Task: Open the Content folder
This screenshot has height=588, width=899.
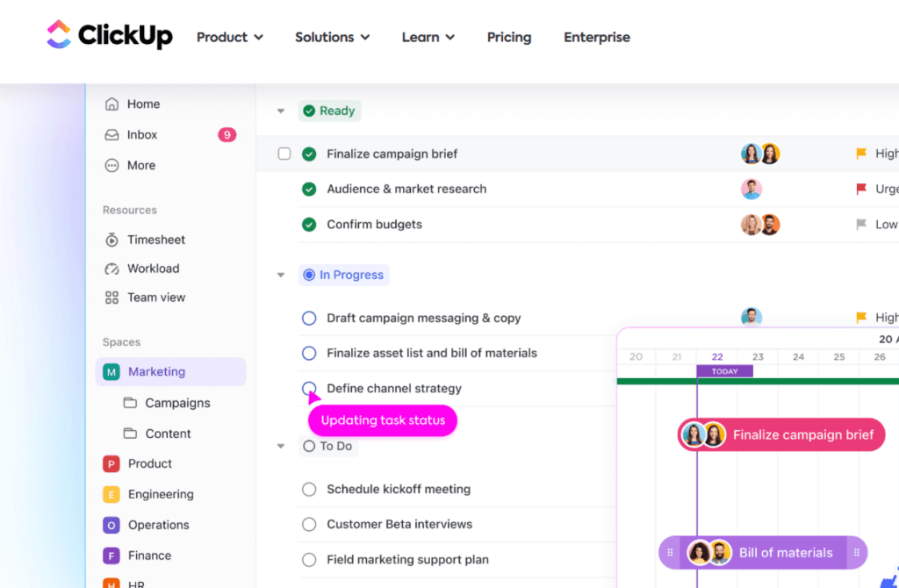Action: pyautogui.click(x=168, y=434)
